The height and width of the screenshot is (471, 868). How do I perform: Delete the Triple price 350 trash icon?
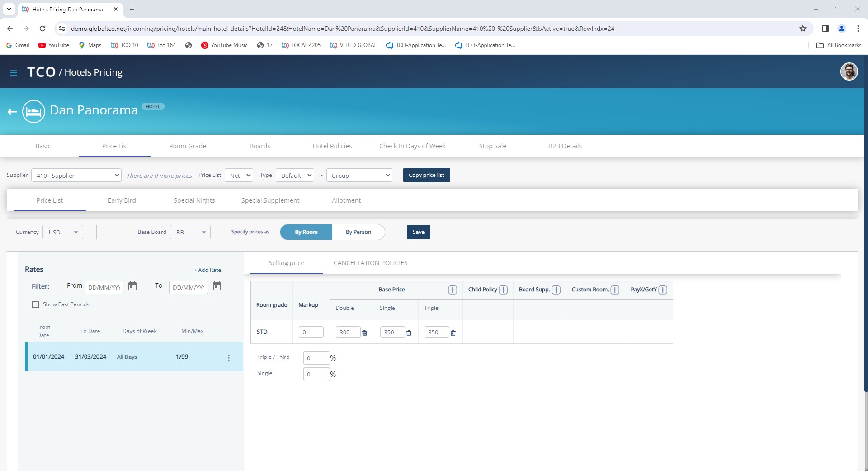click(x=453, y=333)
